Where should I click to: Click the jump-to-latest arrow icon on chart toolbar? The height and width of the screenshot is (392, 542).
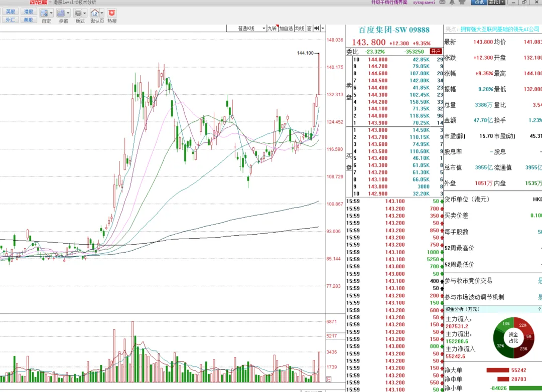(x=317, y=29)
